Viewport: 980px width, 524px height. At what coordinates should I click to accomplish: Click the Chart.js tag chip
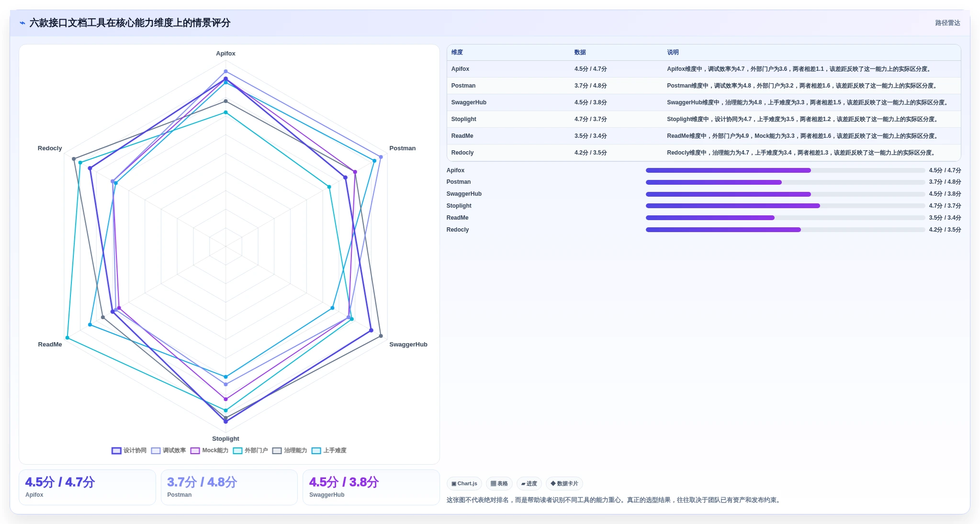click(464, 483)
